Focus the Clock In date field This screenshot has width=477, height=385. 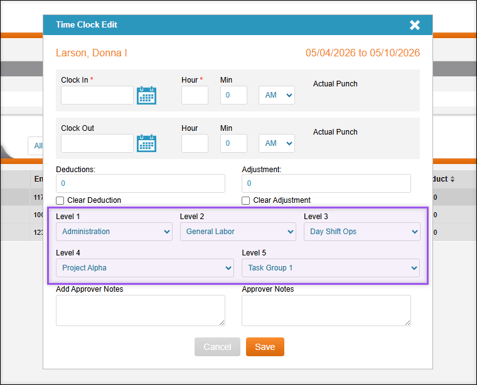point(97,95)
